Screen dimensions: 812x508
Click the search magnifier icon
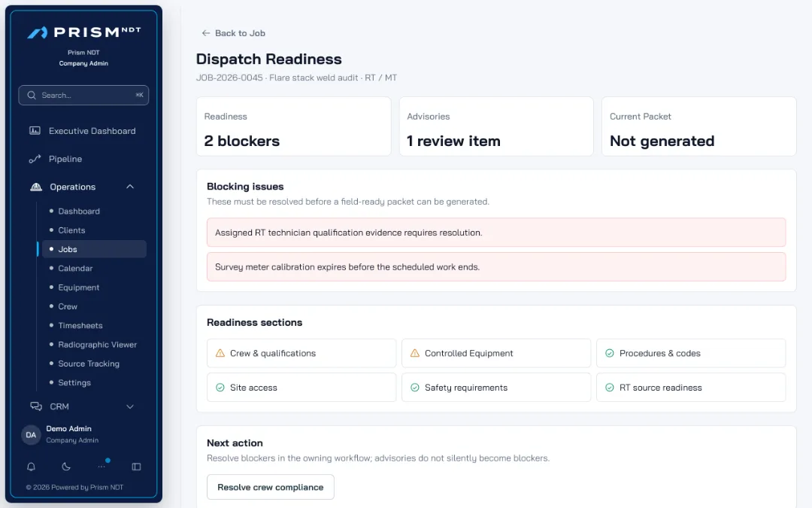32,96
